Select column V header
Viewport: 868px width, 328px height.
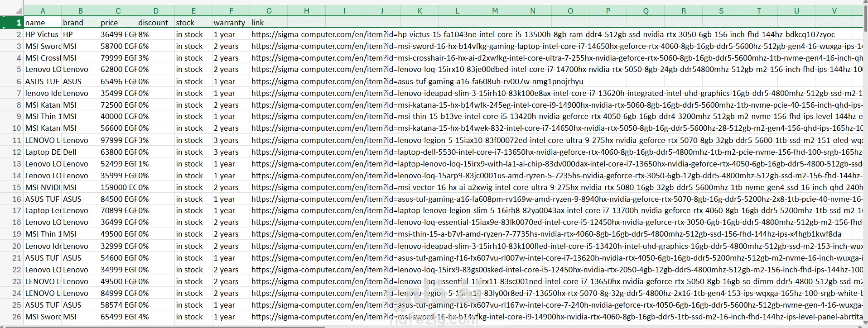[x=834, y=11]
